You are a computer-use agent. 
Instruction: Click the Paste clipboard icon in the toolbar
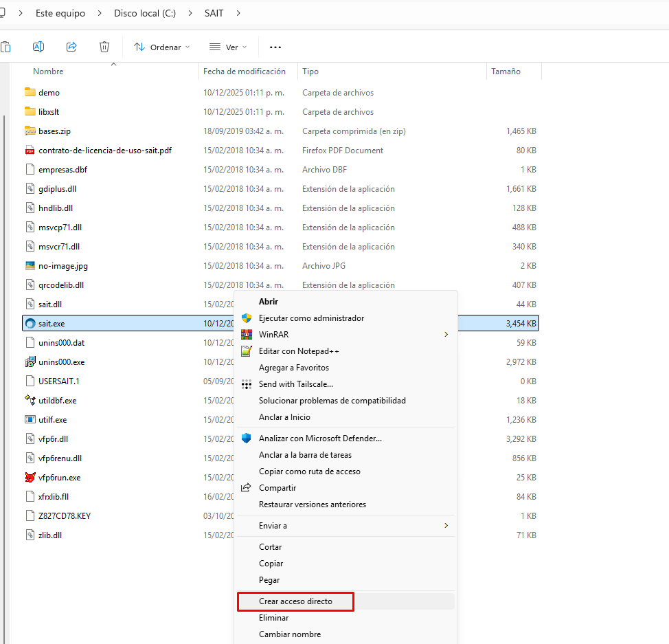tap(5, 47)
